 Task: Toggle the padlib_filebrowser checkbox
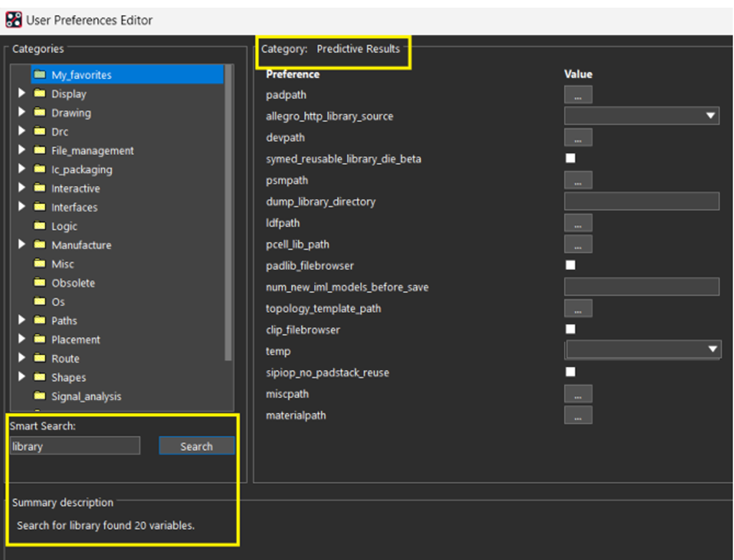click(571, 265)
